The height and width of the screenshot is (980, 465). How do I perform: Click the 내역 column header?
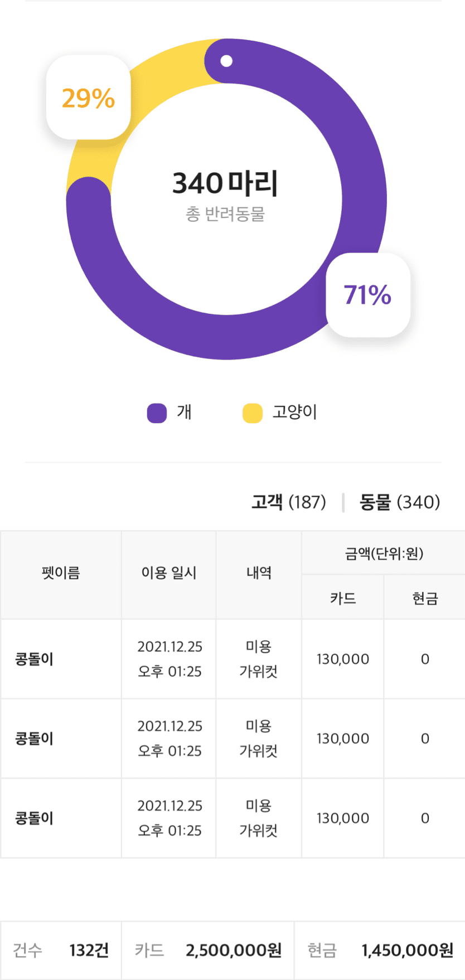[259, 574]
